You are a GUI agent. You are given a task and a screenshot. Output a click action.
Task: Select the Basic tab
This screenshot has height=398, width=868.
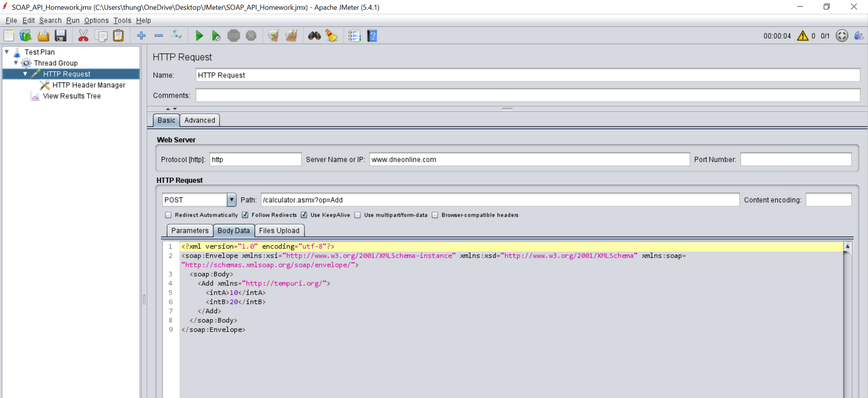click(x=166, y=120)
